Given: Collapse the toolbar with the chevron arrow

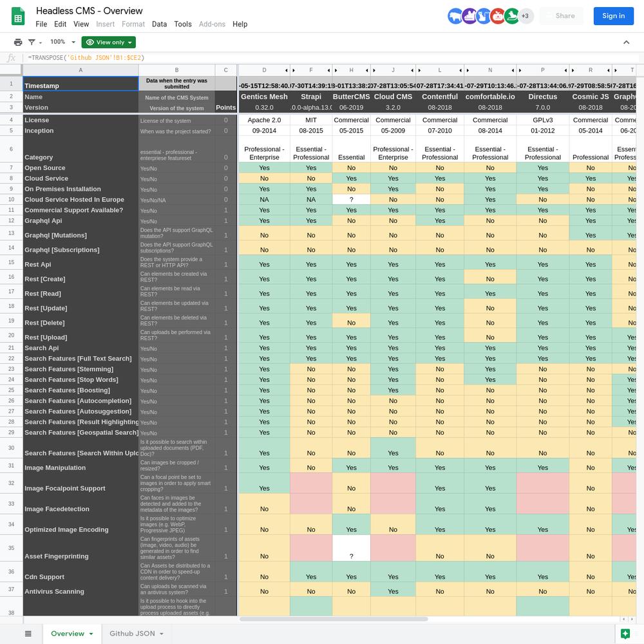Looking at the screenshot, I should click(626, 42).
